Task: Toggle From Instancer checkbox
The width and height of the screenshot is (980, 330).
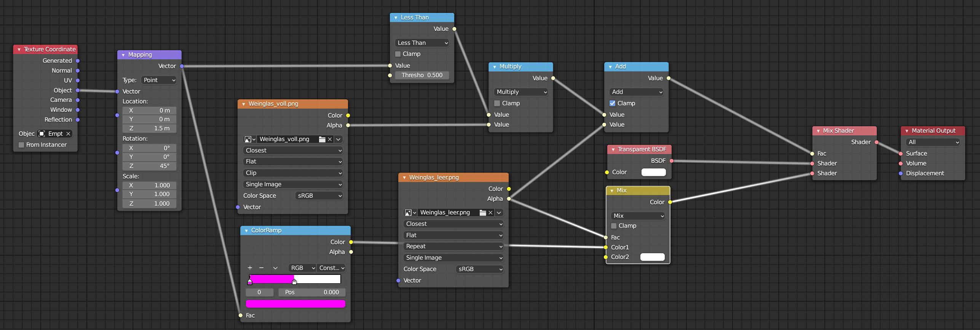Action: 21,145
